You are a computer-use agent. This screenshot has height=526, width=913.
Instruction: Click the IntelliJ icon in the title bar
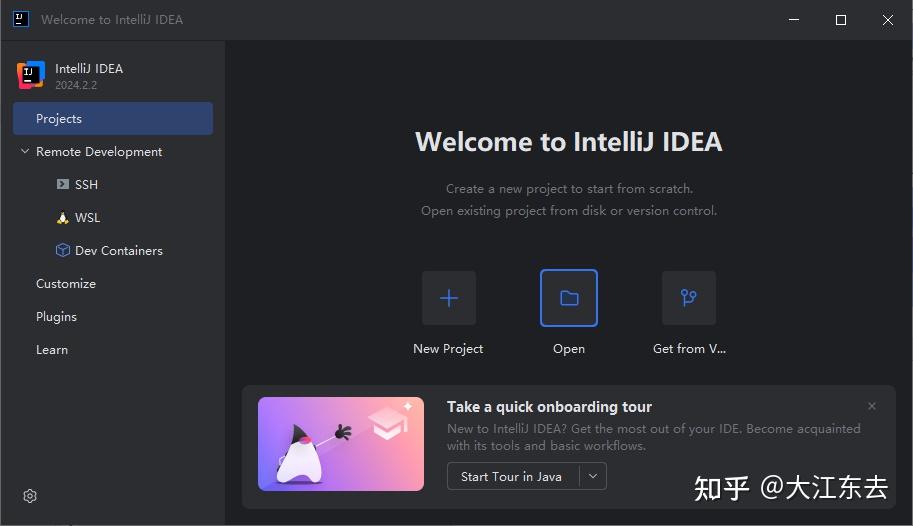pyautogui.click(x=21, y=19)
